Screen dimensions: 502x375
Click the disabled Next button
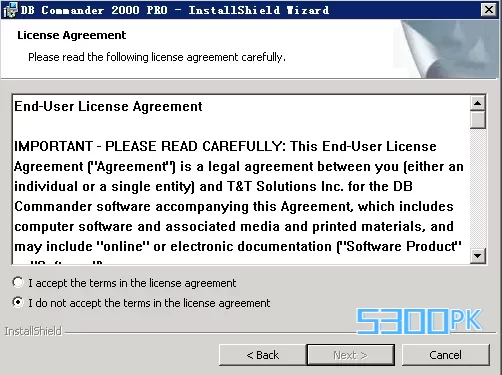(x=350, y=355)
